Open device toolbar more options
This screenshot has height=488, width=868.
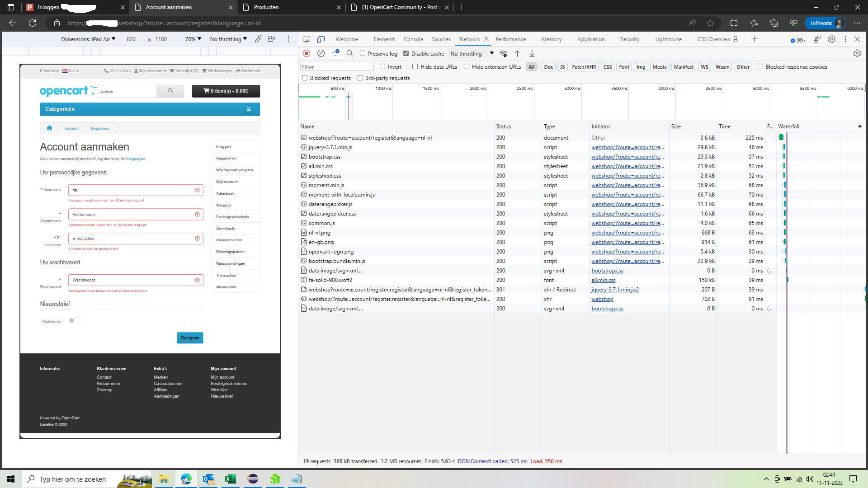point(288,39)
